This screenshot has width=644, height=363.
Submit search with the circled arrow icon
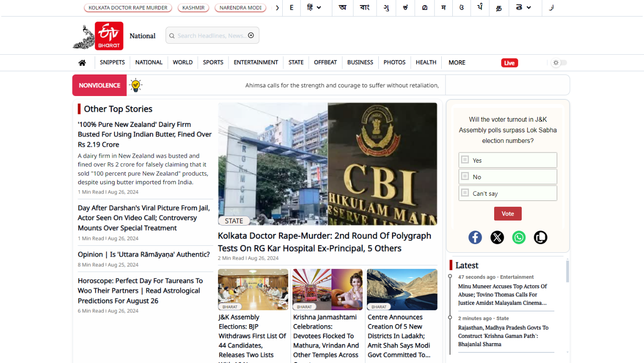click(x=251, y=35)
